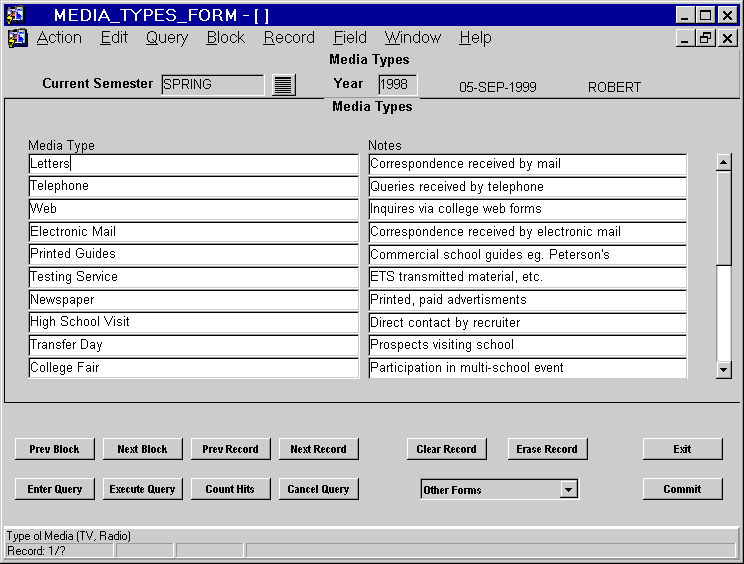
Task: Click the 'Commercial school guides' note field
Action: pyautogui.click(x=528, y=254)
